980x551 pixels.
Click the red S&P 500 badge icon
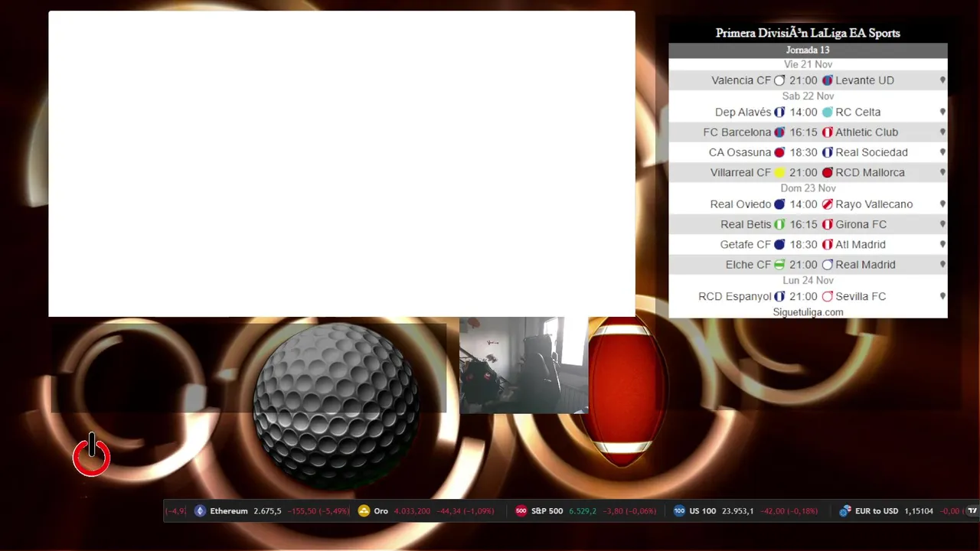[x=521, y=510]
